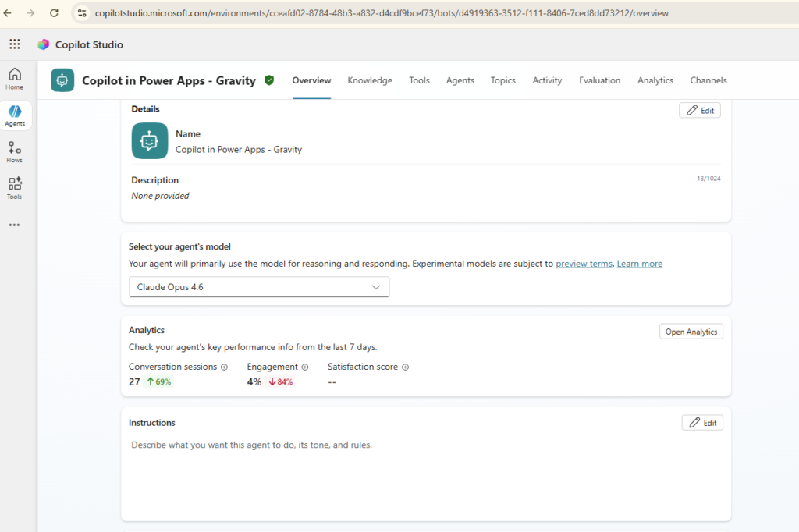This screenshot has width=799, height=532.
Task: View Engagement info tooltip icon
Action: 305,367
